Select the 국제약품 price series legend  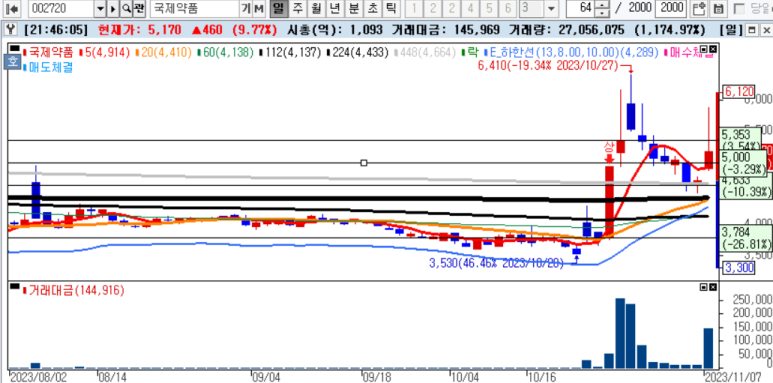(x=48, y=52)
